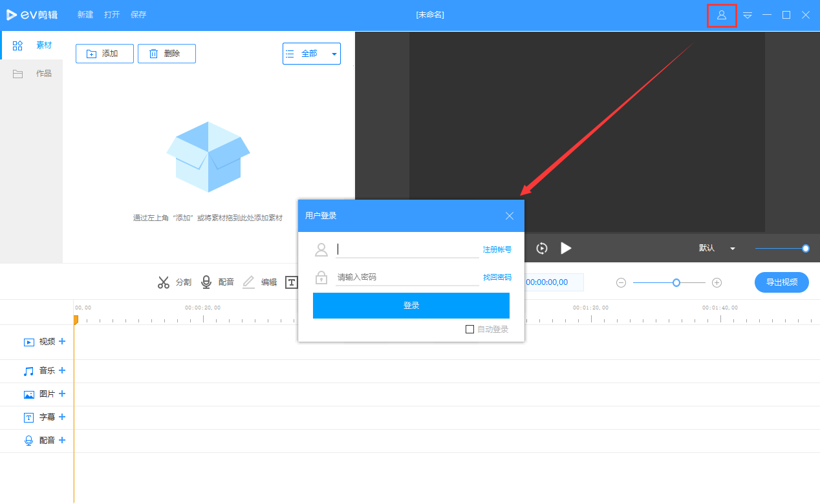Open the 注册帐号 register account link
The image size is (820, 504).
pyautogui.click(x=497, y=249)
